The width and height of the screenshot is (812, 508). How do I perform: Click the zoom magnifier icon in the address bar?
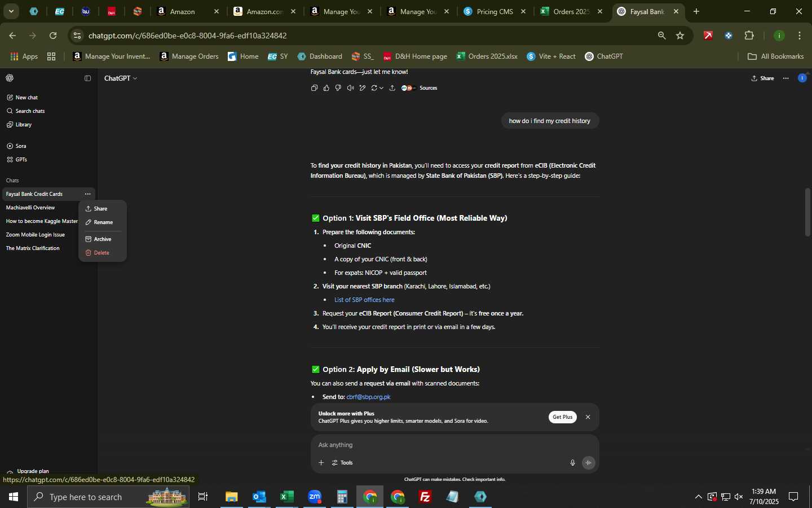tap(661, 36)
